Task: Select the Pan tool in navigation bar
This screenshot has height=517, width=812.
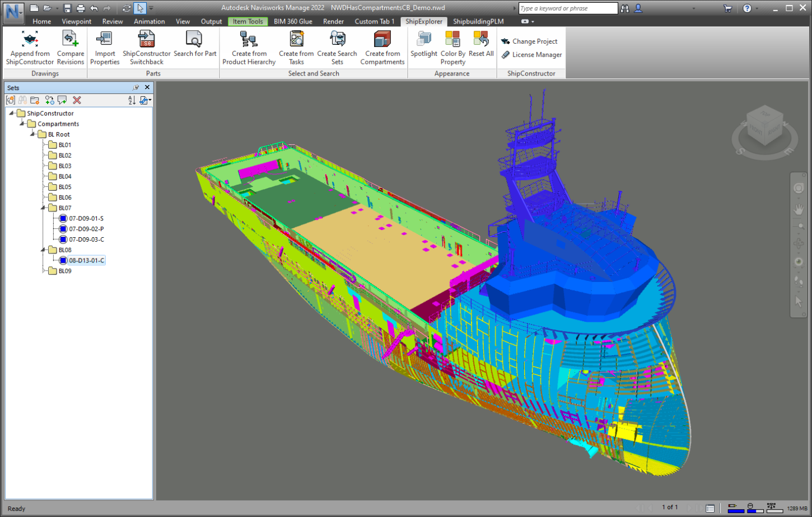Action: pos(797,209)
